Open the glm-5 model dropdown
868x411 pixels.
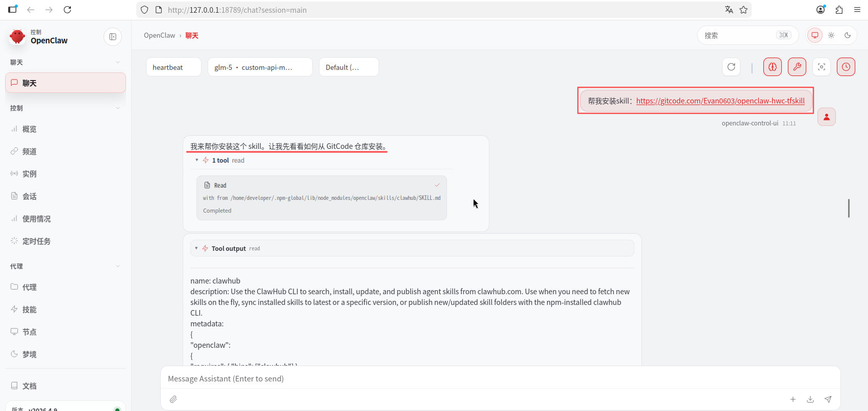260,67
